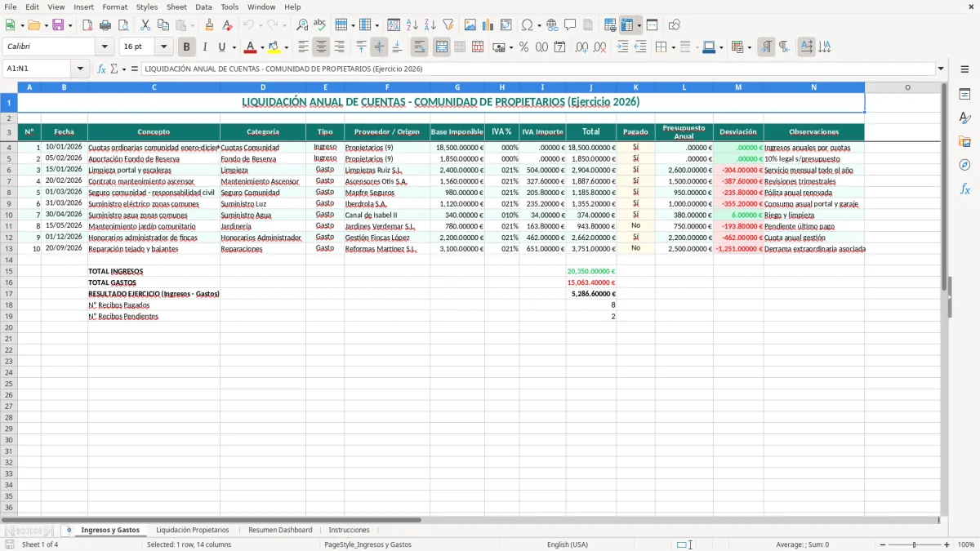Expand the Name Box dropdown

coord(80,69)
